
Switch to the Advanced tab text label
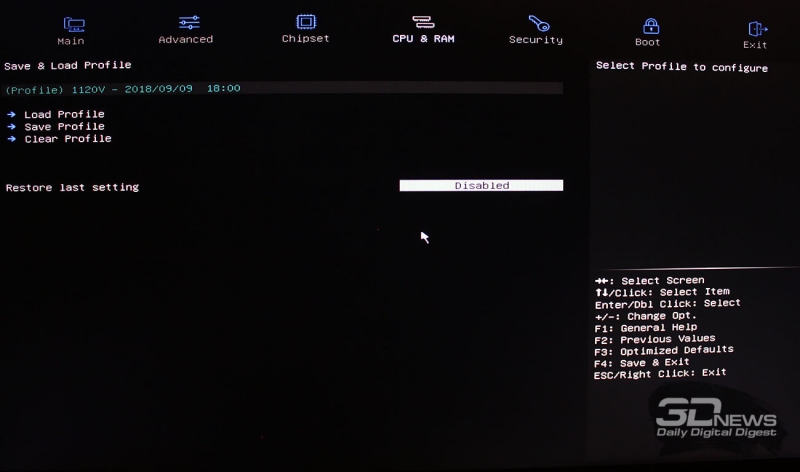coord(186,40)
